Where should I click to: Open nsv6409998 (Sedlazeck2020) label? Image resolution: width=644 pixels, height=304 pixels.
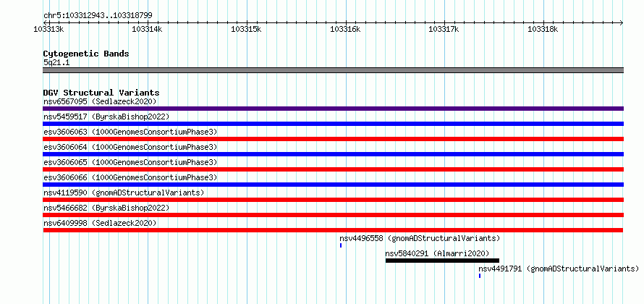(100, 223)
